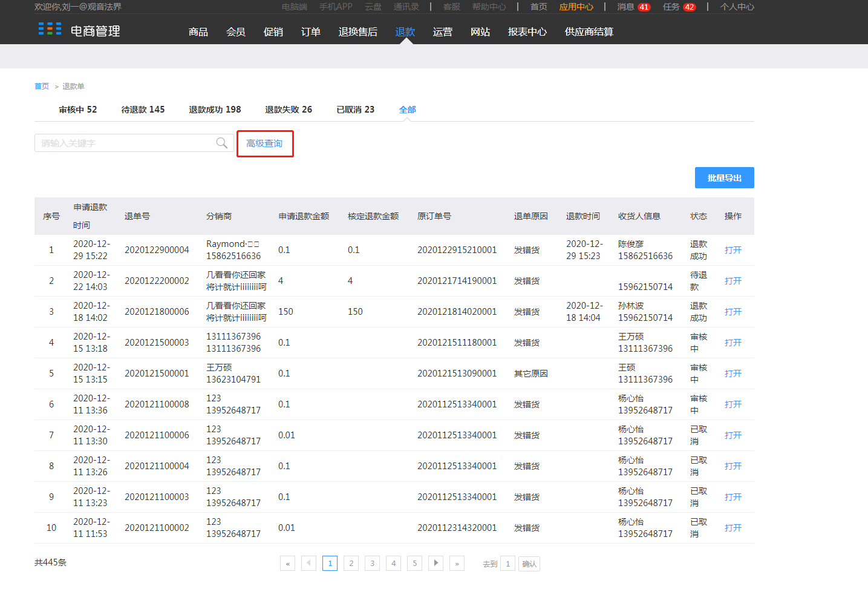Open 云盘 link in top bar
The width and height of the screenshot is (868, 612).
point(373,7)
